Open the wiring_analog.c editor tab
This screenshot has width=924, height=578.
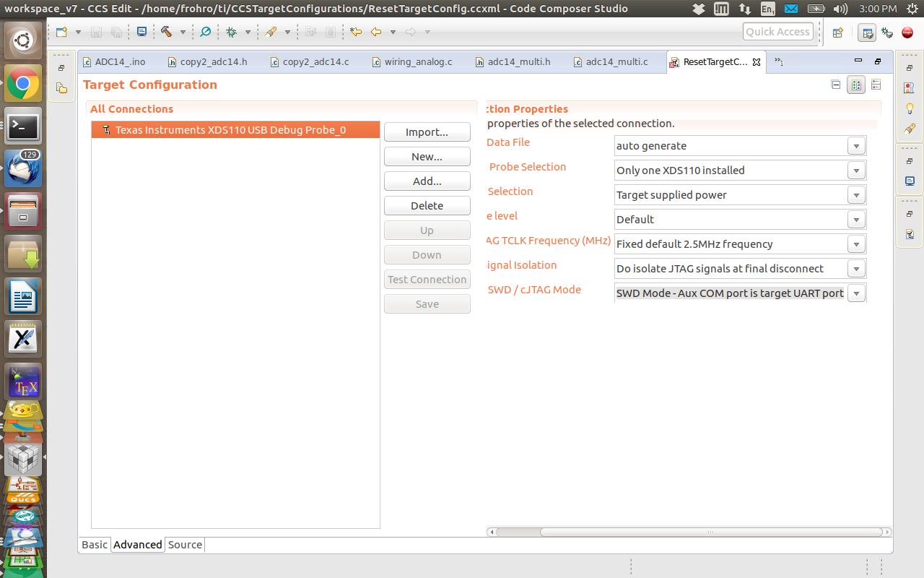pos(412,61)
